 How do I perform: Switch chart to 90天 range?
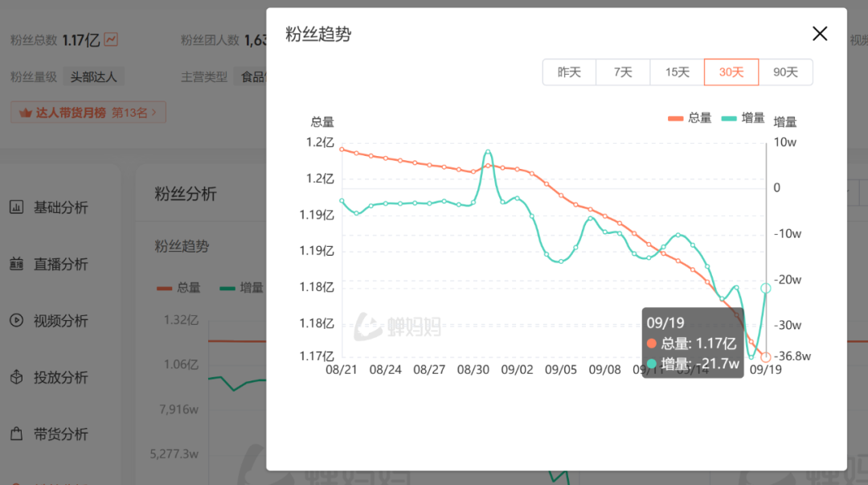click(785, 72)
